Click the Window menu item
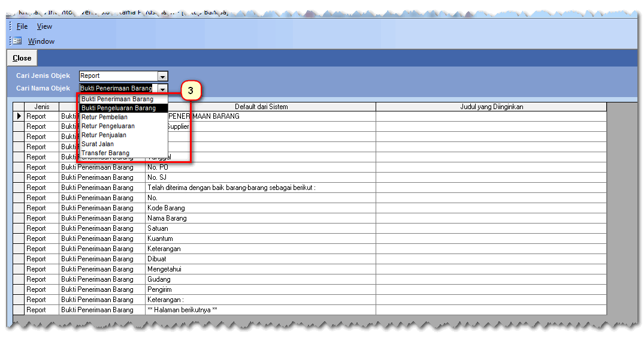 tap(41, 41)
